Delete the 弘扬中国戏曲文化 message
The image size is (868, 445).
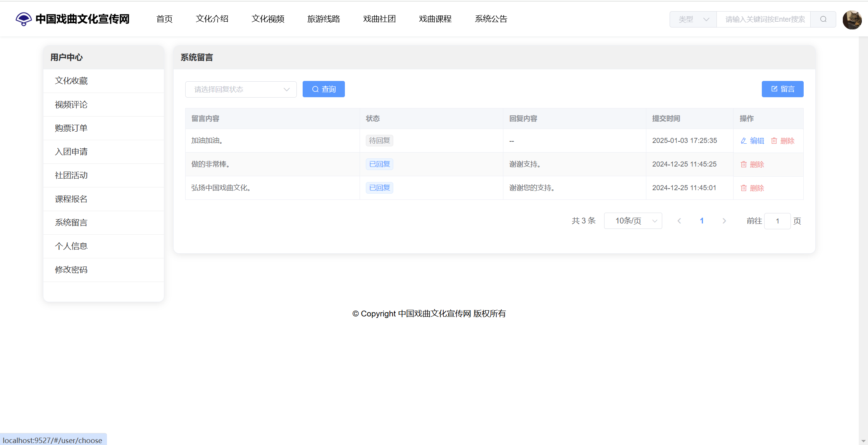pos(752,188)
